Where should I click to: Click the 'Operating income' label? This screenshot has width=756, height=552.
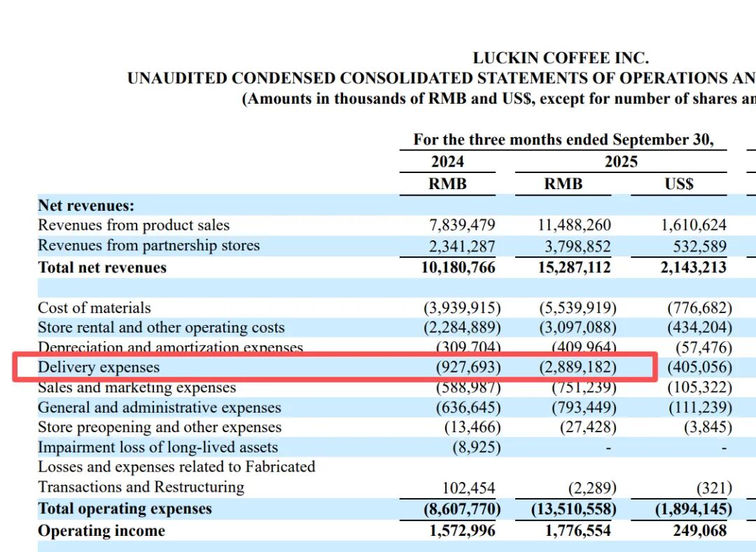101,530
